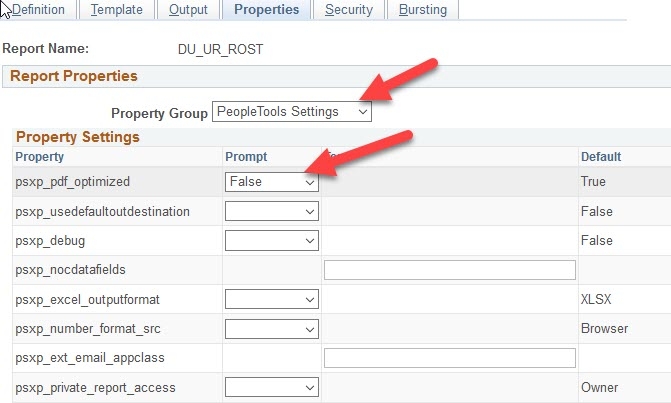Click the Prompt column header
The image size is (671, 403).
tap(246, 157)
